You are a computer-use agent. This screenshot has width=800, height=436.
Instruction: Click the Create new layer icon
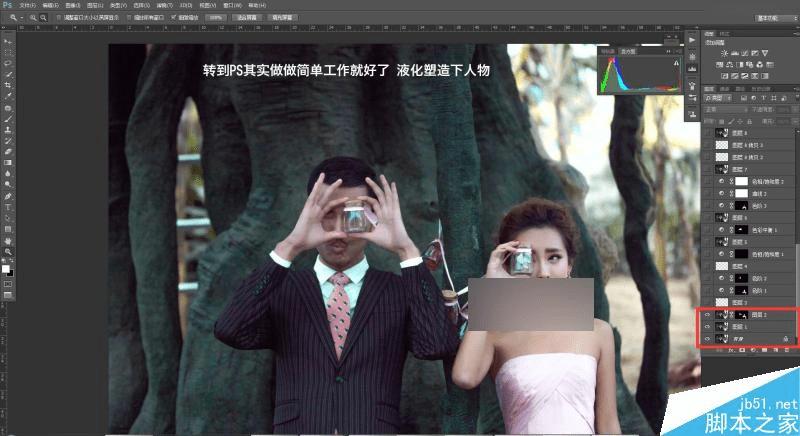[x=776, y=350]
